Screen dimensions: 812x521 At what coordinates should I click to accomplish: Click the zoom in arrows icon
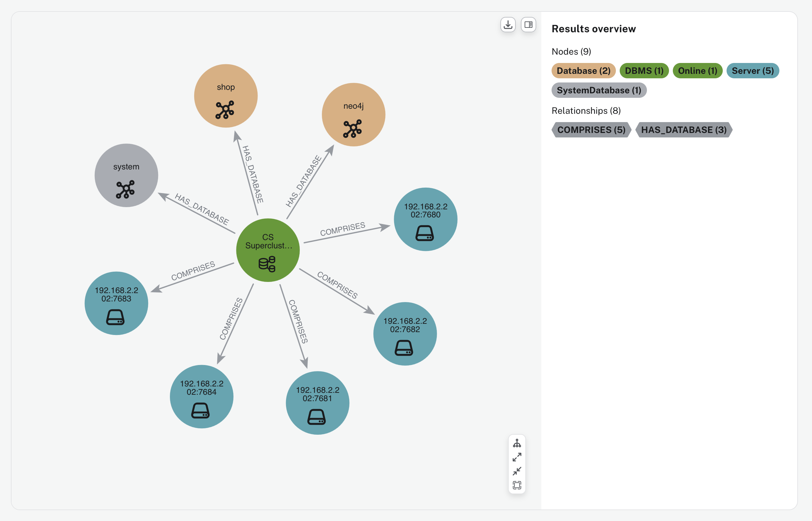click(x=517, y=457)
